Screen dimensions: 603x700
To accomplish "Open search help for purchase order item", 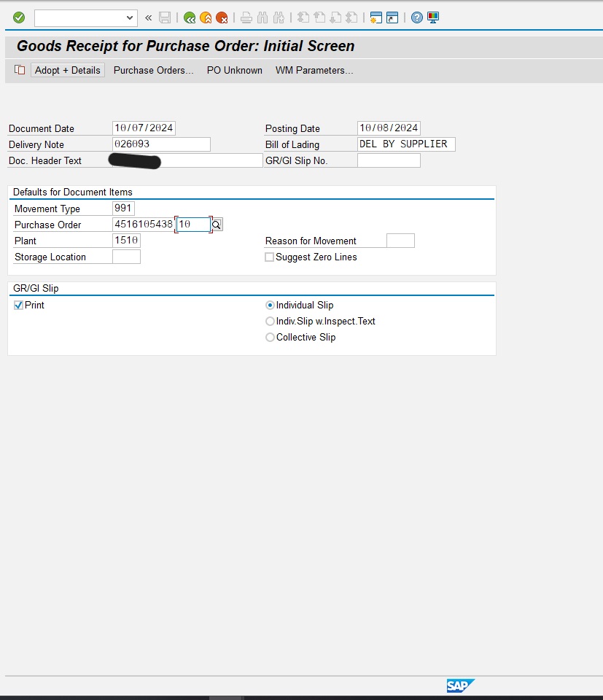I will [217, 225].
